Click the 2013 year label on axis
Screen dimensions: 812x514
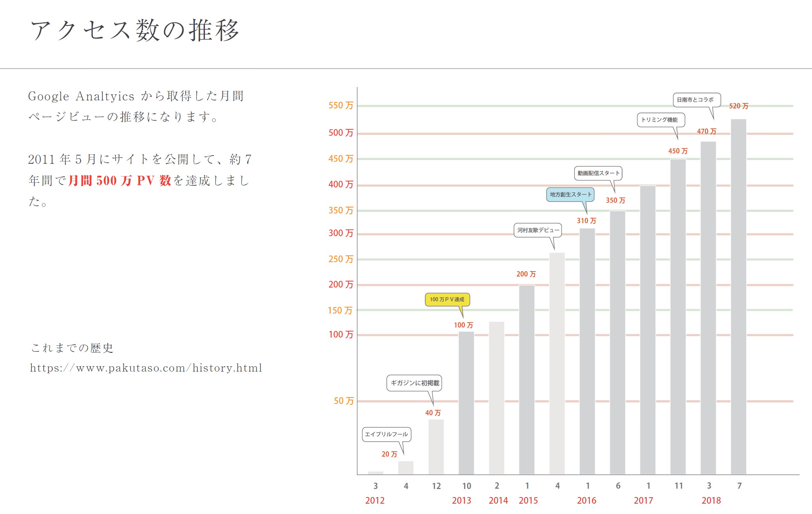tap(461, 501)
